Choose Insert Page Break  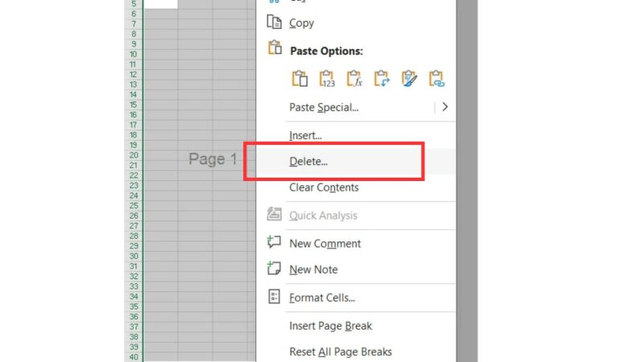[331, 326]
